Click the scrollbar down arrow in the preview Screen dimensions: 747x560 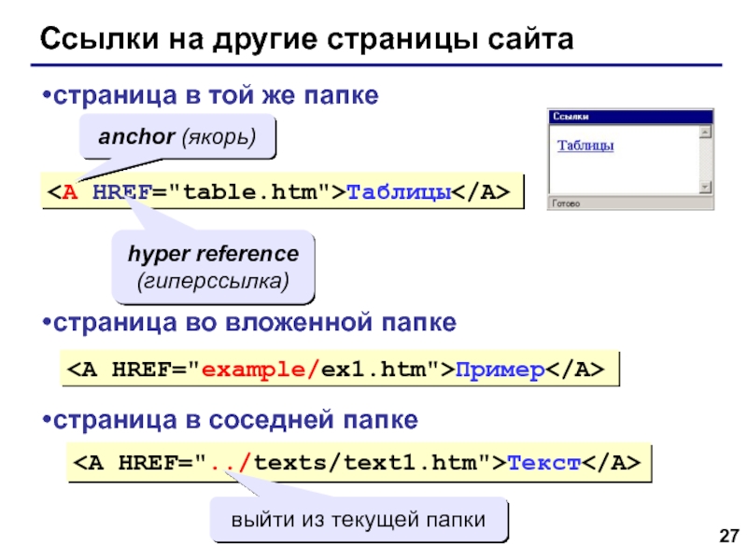click(x=705, y=185)
